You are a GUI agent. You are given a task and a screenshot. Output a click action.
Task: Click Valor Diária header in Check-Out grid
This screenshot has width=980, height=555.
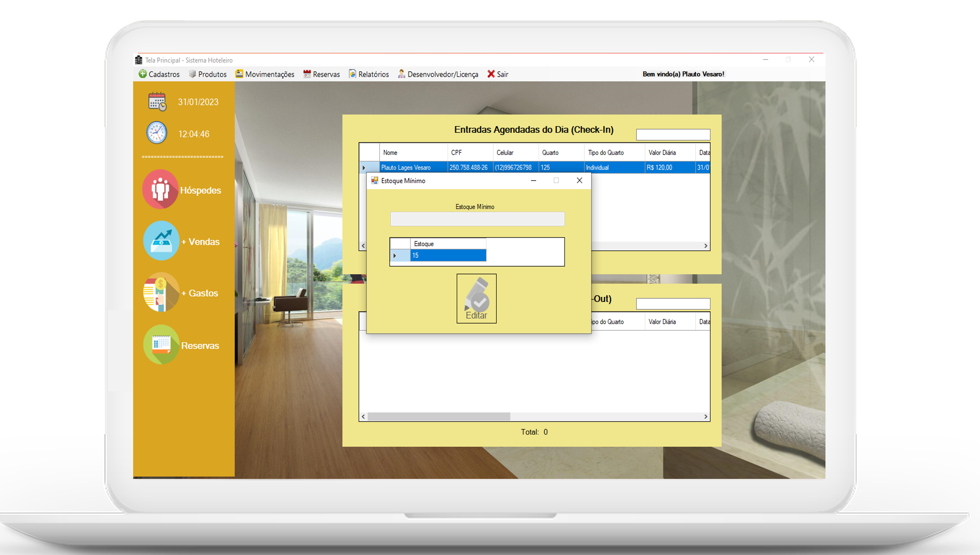point(670,322)
